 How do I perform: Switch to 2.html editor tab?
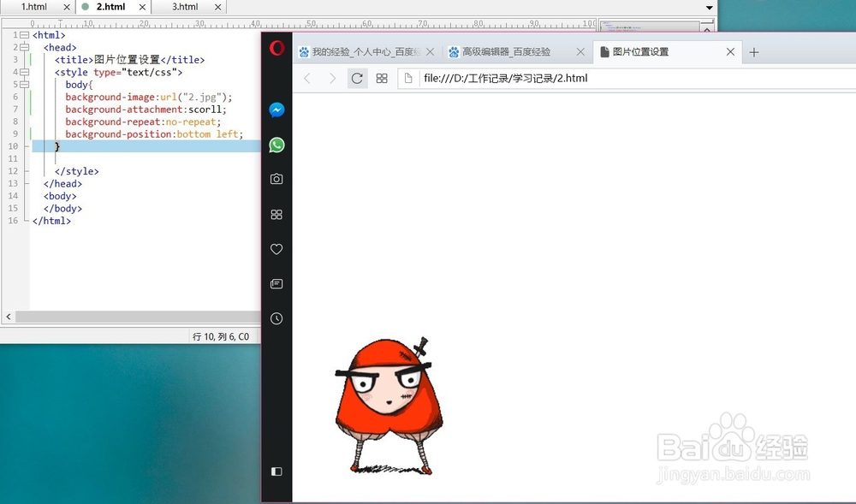[110, 7]
